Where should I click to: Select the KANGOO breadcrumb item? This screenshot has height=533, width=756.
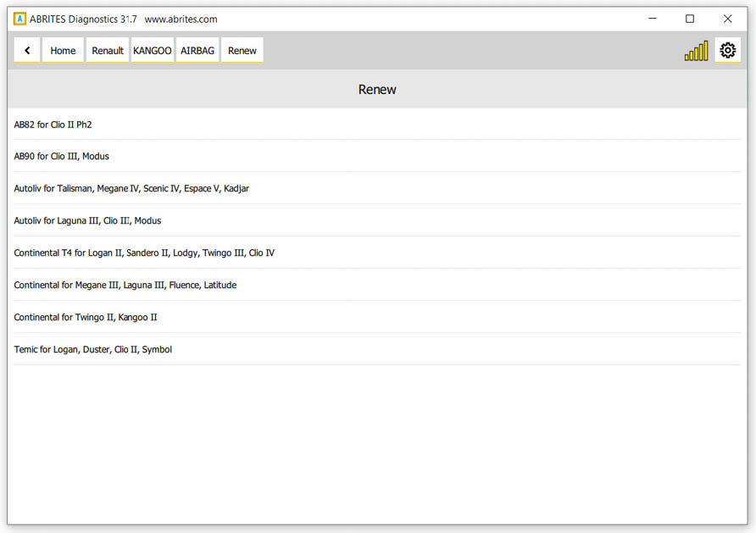[x=153, y=51]
